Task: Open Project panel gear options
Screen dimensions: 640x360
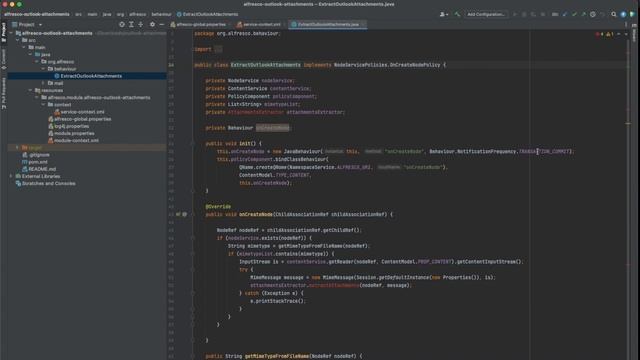Action: click(x=152, y=24)
